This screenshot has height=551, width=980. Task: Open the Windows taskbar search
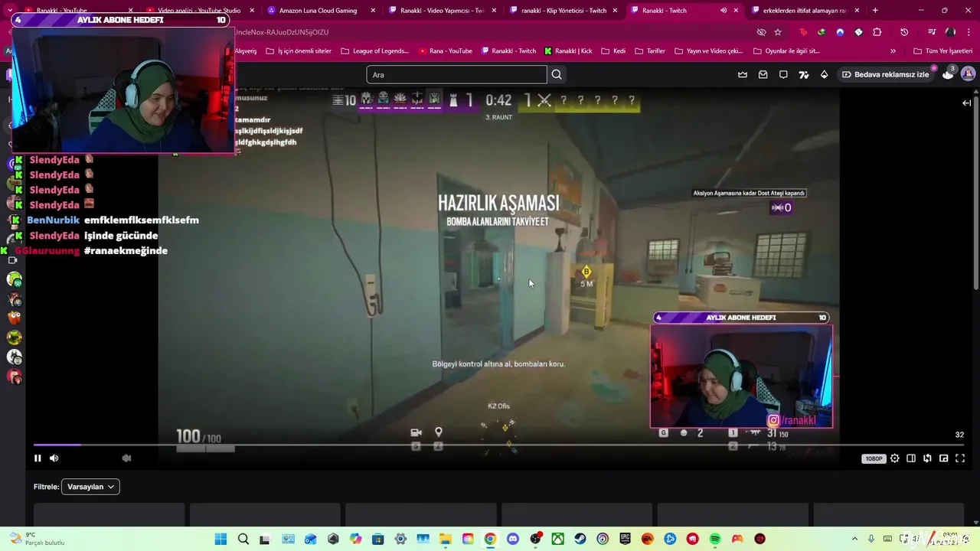(x=243, y=539)
